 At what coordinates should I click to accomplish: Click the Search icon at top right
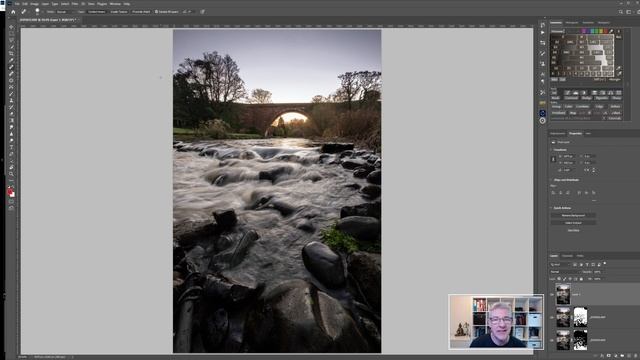point(621,12)
